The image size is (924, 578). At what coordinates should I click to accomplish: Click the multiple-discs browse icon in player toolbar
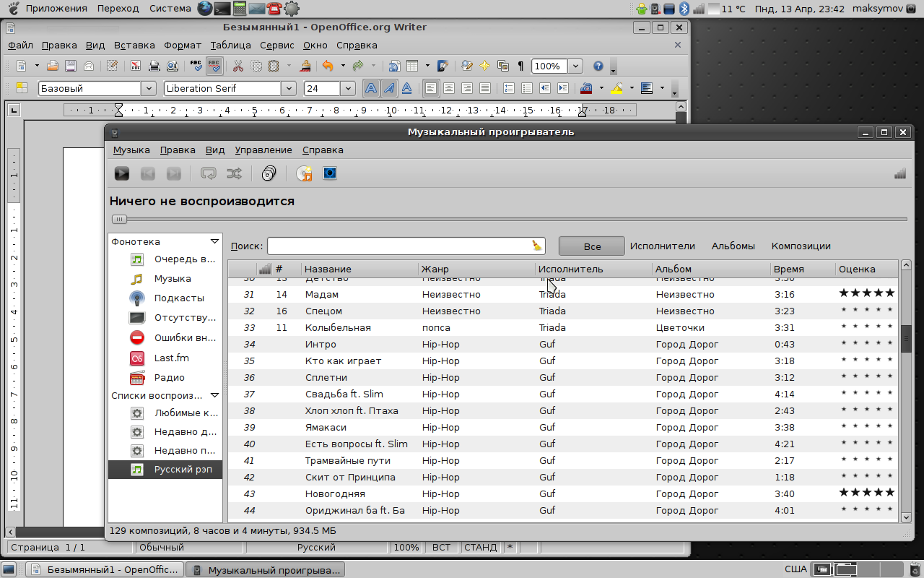[269, 173]
